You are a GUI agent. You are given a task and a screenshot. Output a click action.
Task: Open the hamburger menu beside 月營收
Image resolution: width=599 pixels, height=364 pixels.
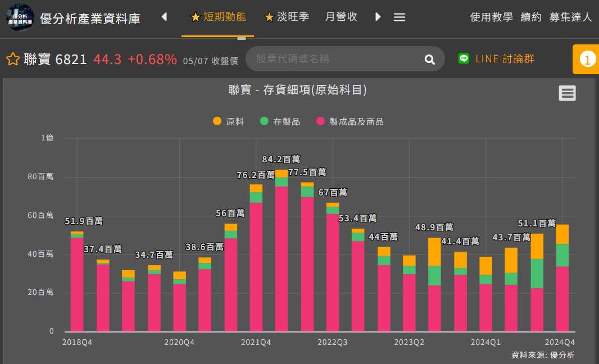[x=400, y=17]
